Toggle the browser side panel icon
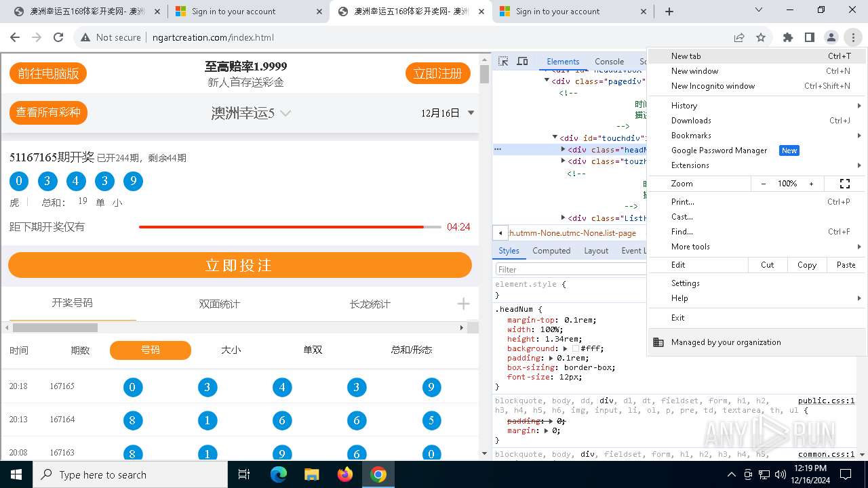Image resolution: width=868 pixels, height=488 pixels. 810,37
